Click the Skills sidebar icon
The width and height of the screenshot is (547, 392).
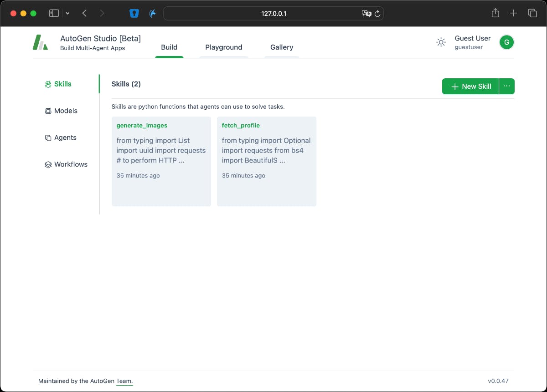(x=48, y=84)
